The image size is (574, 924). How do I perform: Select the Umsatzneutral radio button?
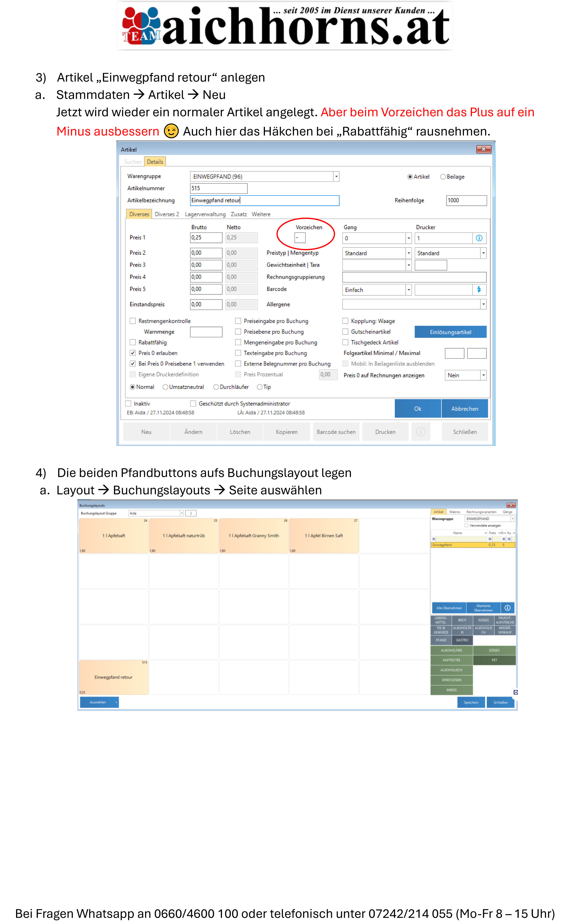tap(165, 387)
